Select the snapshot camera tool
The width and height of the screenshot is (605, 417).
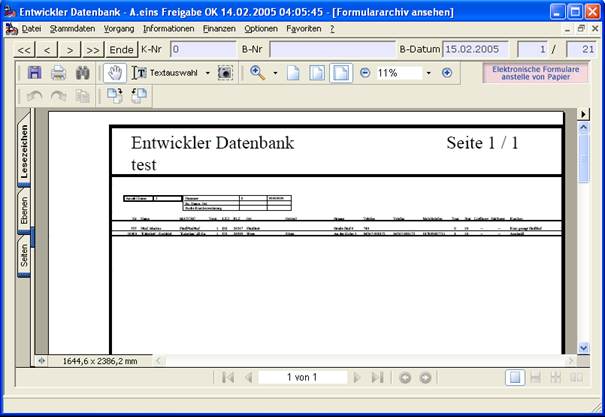click(x=225, y=73)
